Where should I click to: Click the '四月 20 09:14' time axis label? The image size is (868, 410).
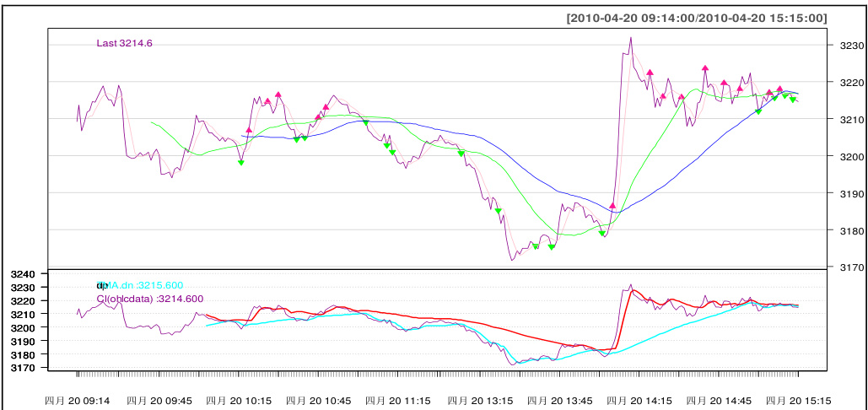click(78, 401)
